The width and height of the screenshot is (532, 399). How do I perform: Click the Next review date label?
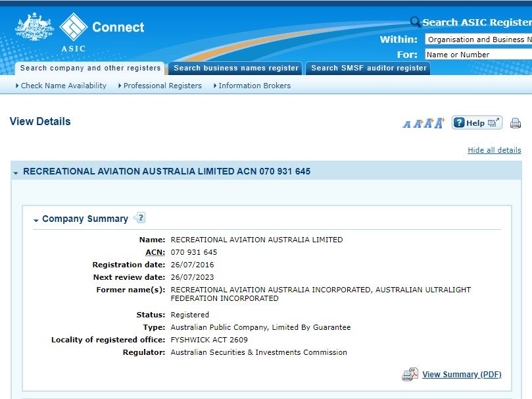pos(129,277)
